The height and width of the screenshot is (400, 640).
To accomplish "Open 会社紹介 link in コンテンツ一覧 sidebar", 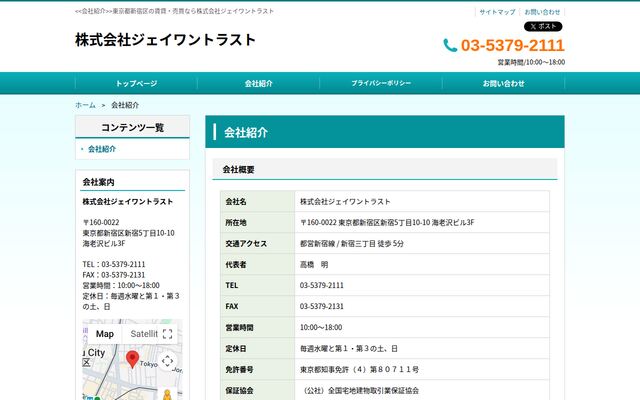I will 102,149.
